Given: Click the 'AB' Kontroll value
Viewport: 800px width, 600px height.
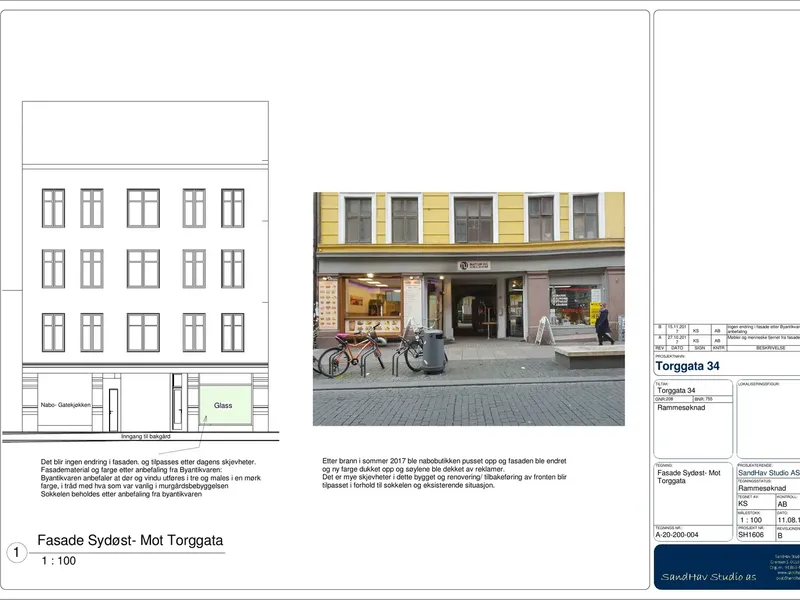Looking at the screenshot, I should coord(783,504).
